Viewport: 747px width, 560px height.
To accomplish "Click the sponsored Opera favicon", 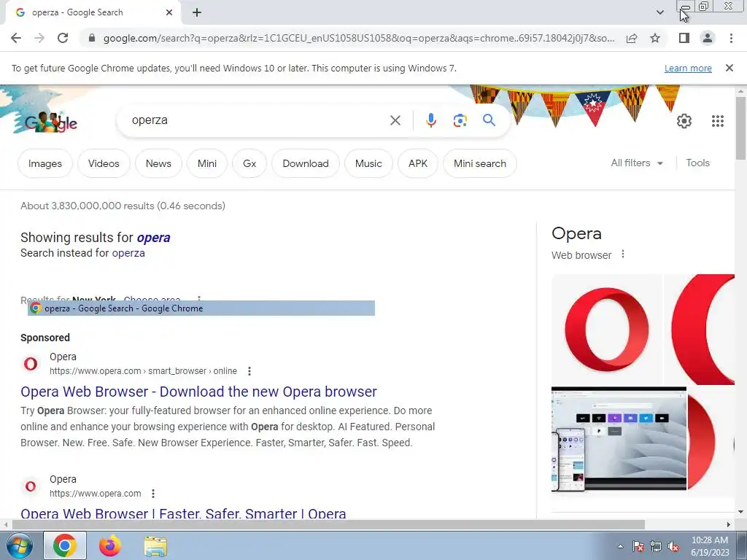I will pos(31,364).
